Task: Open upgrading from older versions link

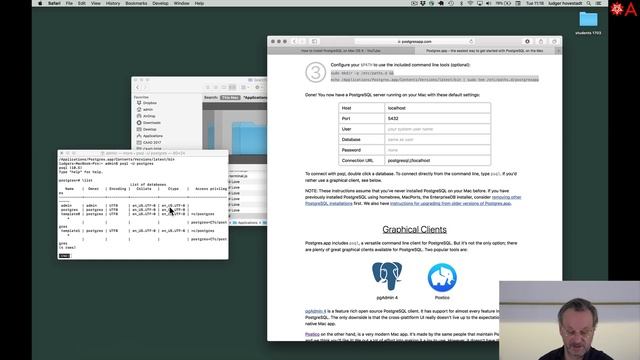Action: (451, 203)
